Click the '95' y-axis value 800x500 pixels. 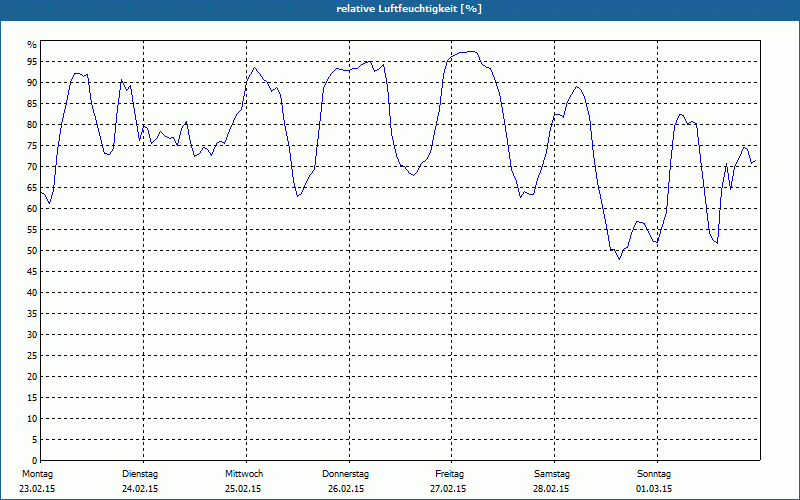click(x=32, y=62)
